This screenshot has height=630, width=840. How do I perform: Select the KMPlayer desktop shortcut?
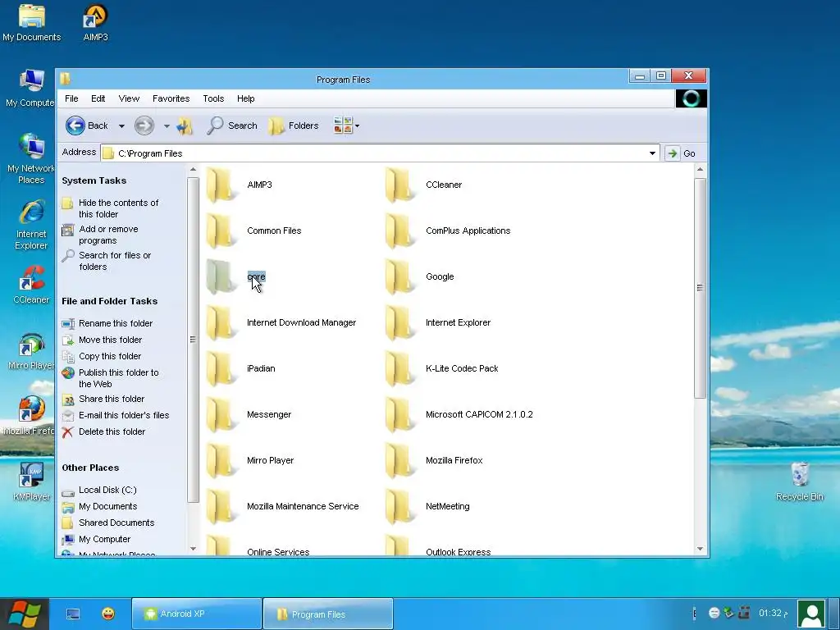tap(31, 481)
